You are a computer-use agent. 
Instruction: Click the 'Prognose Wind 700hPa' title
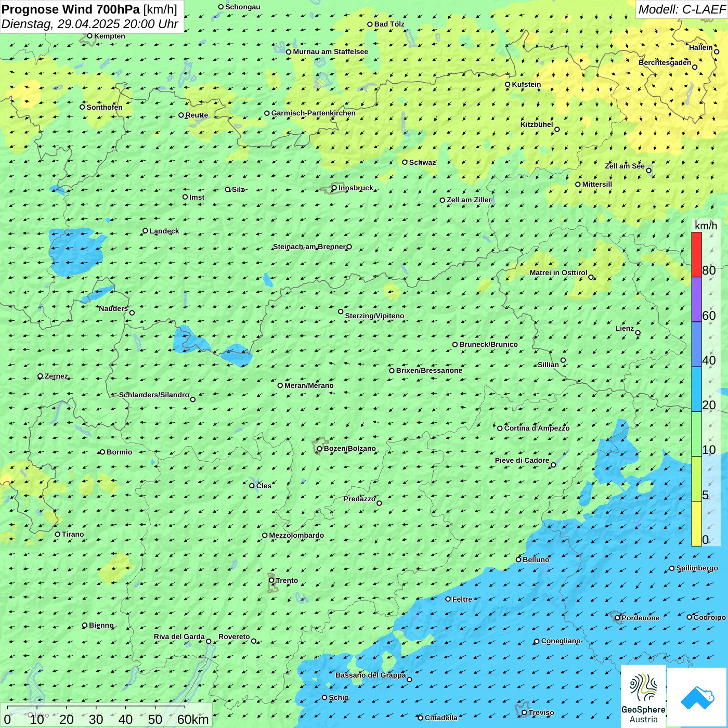pos(71,9)
